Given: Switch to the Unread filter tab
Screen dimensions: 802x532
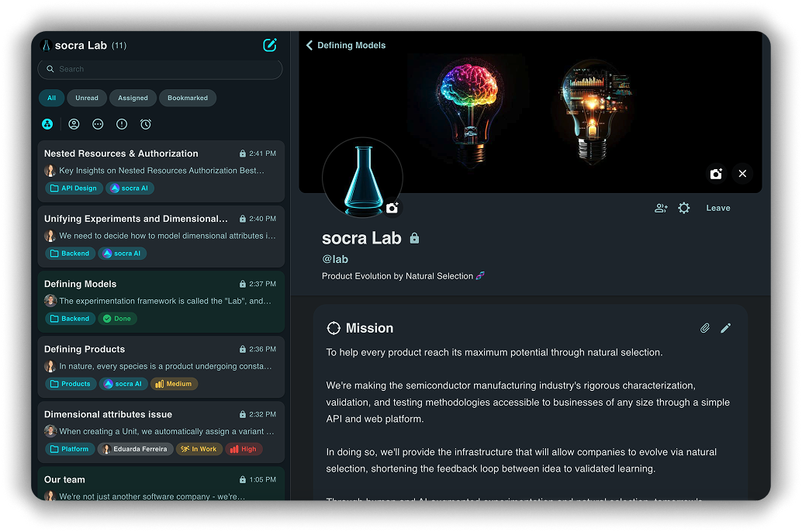Looking at the screenshot, I should pos(87,98).
